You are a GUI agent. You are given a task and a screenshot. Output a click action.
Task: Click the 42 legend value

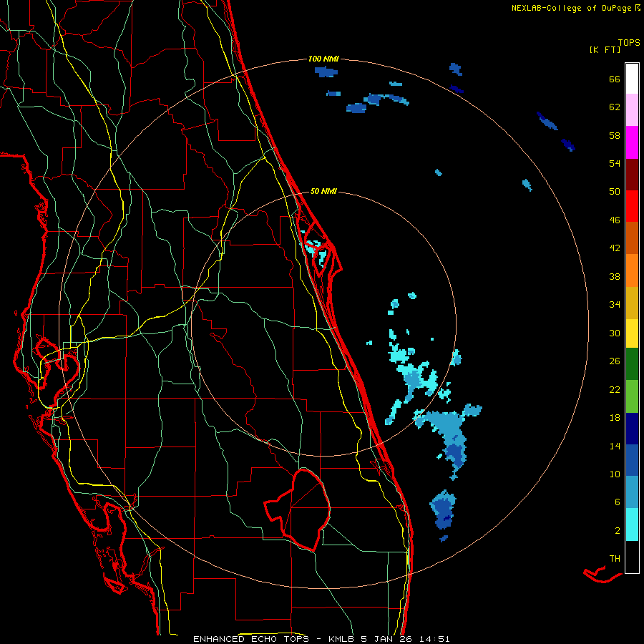615,248
